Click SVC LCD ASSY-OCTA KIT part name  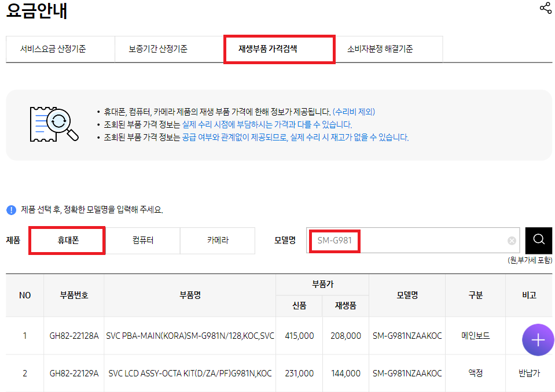pos(190,373)
